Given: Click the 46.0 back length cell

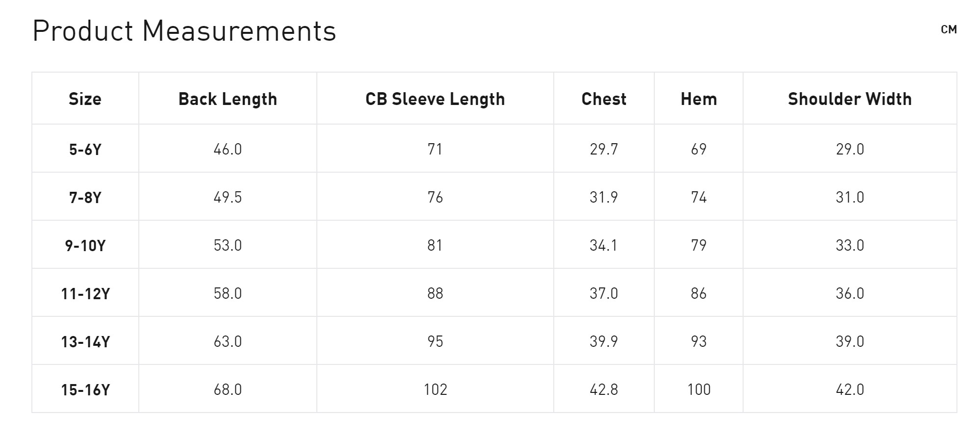Looking at the screenshot, I should pos(228,149).
